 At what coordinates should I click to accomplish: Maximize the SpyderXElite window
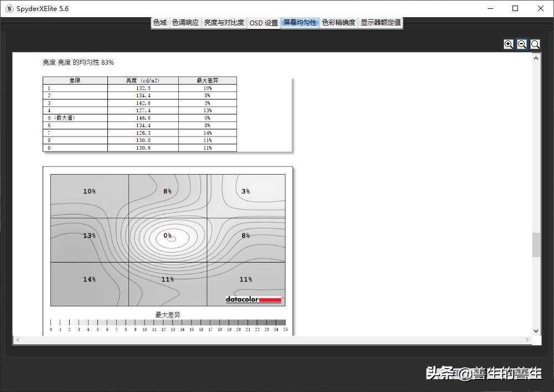point(515,8)
